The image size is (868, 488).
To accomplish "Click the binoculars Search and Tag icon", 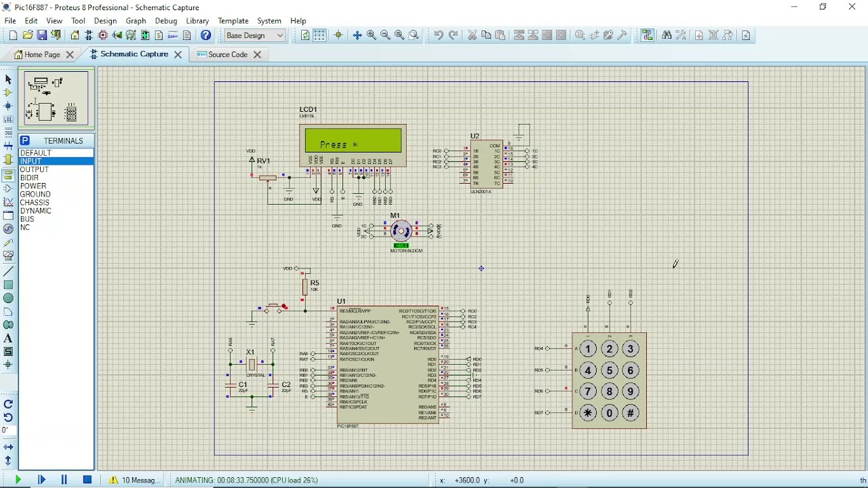I will tap(667, 35).
